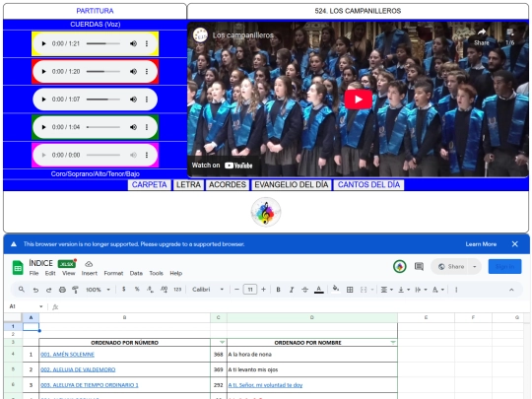The width and height of the screenshot is (532, 399).
Task: Redo the last action
Action: (49, 290)
